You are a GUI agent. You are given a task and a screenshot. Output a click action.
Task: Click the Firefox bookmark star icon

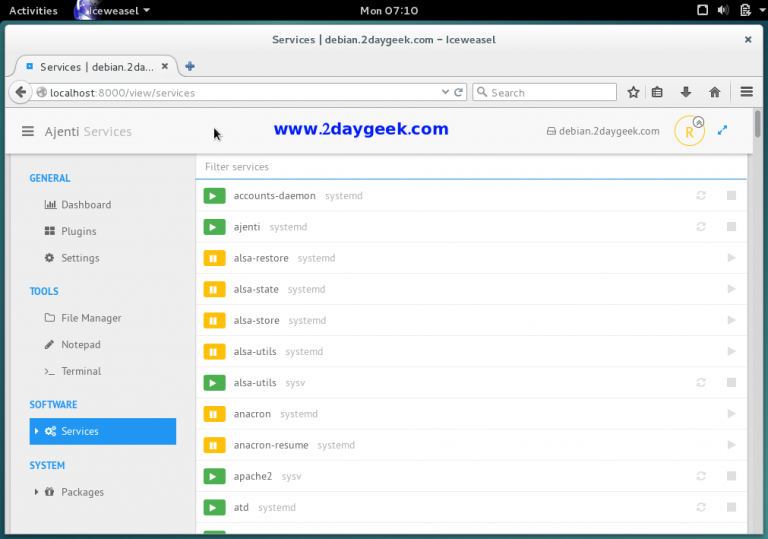pos(633,92)
